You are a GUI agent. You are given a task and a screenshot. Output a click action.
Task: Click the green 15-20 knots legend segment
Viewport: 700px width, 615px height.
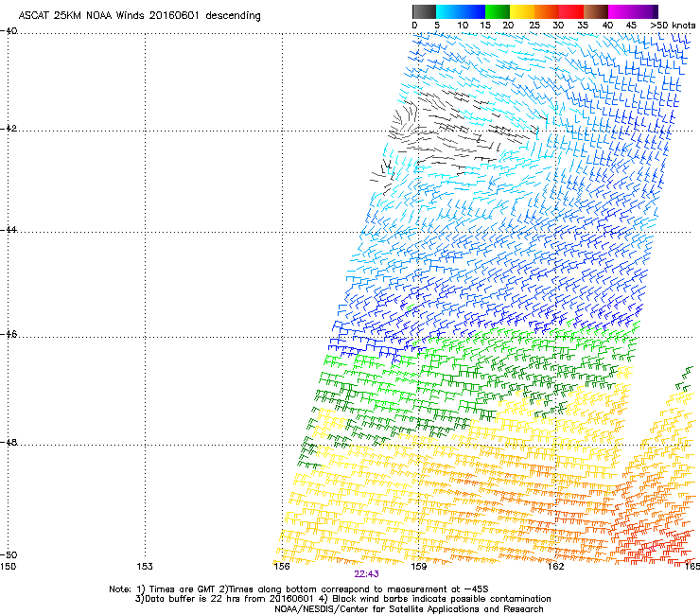[x=498, y=11]
